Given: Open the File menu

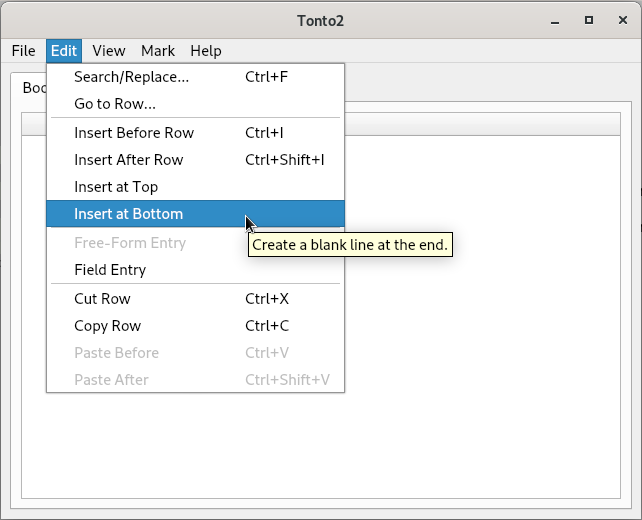Looking at the screenshot, I should (x=23, y=51).
